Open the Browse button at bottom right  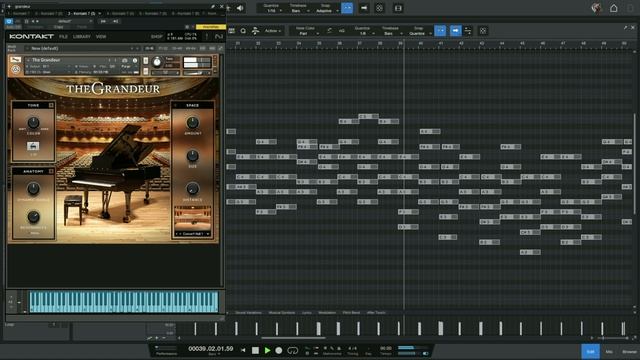tap(629, 351)
